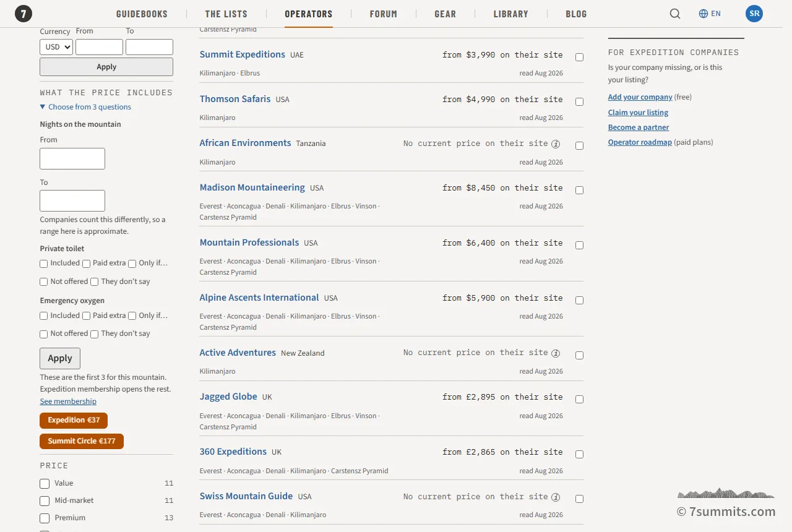Image resolution: width=792 pixels, height=532 pixels.
Task: Follow the Become a partner link
Action: 639,127
